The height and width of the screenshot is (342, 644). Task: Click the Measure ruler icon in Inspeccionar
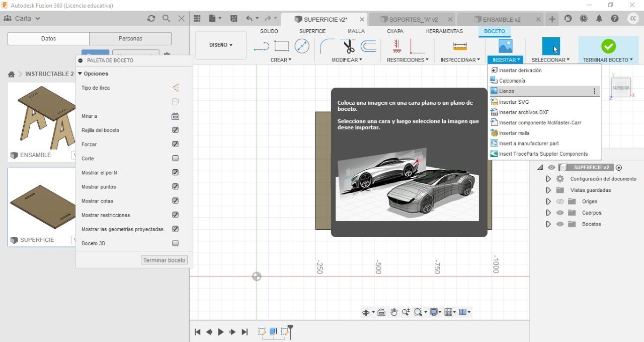tap(460, 46)
